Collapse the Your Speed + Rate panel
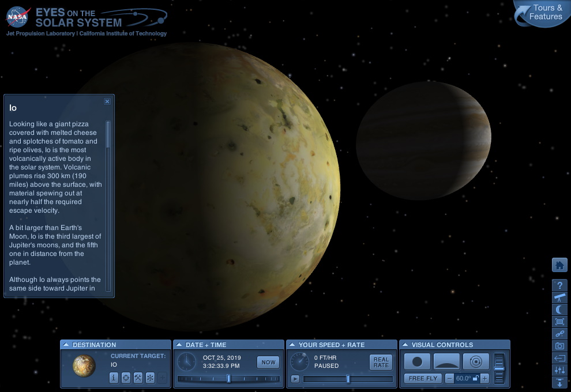This screenshot has height=392, width=571. (292, 344)
